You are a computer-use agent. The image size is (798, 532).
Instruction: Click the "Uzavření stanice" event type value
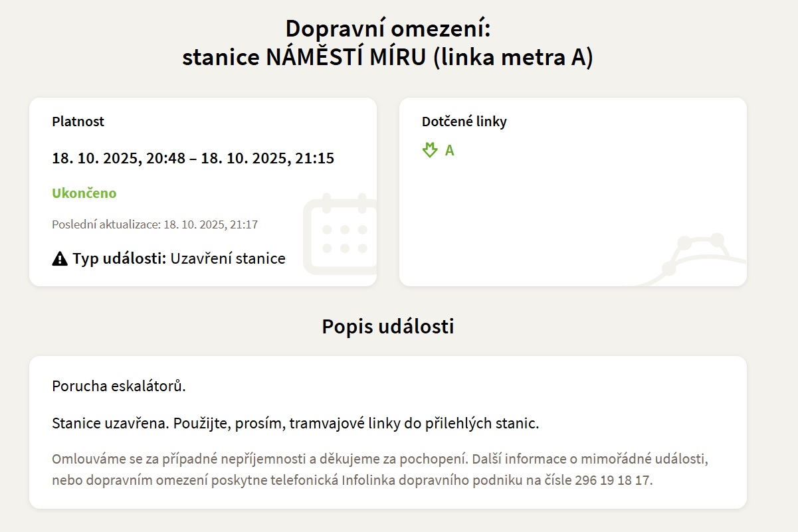[x=228, y=259]
